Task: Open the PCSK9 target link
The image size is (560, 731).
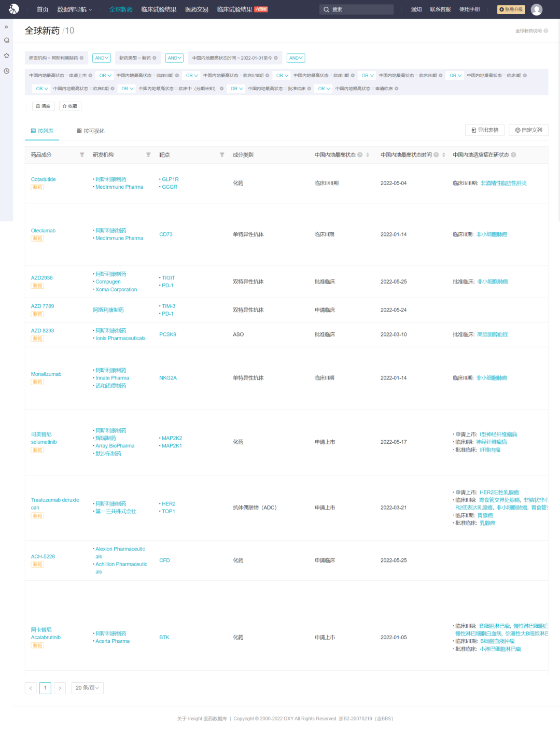Action: tap(167, 335)
